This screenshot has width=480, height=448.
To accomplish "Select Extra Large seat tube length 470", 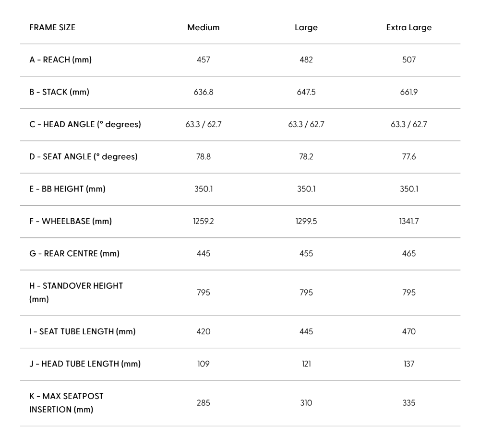I will click(409, 331).
